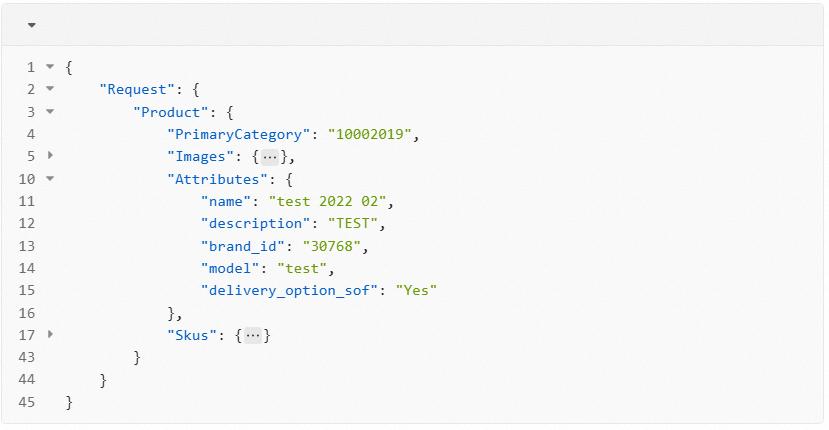Click the delivery_option_sof value Yes
Viewport: 829px width, 430px height.
pyautogui.click(x=416, y=290)
